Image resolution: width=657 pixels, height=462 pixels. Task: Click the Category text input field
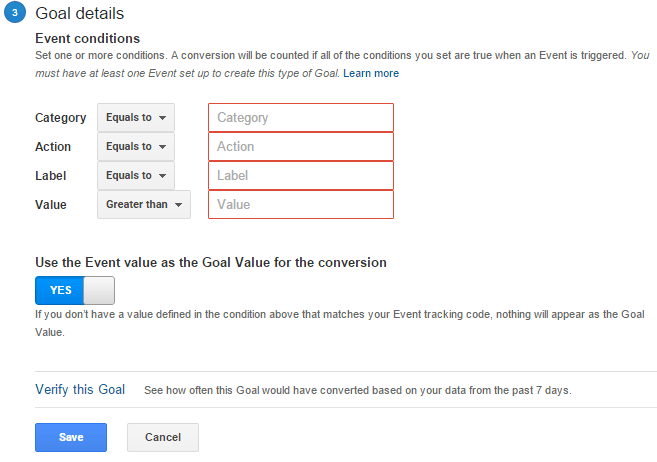click(x=301, y=118)
